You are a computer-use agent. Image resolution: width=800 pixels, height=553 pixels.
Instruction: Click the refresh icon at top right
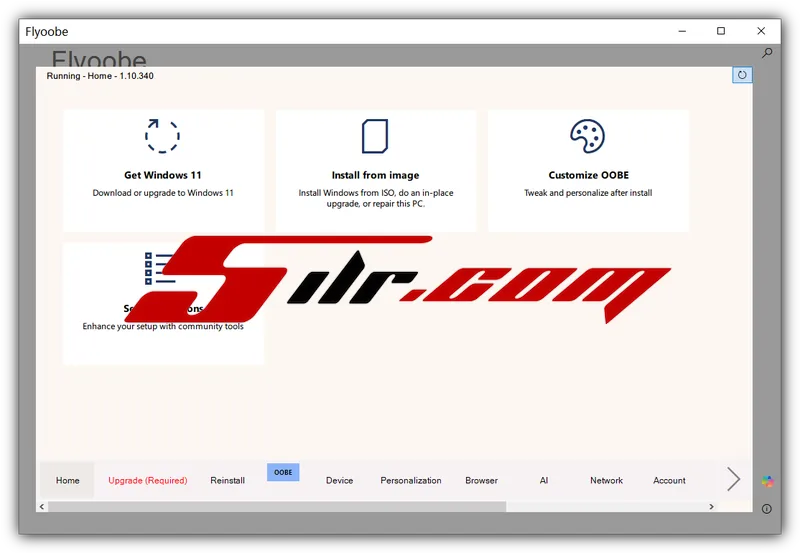pyautogui.click(x=742, y=75)
